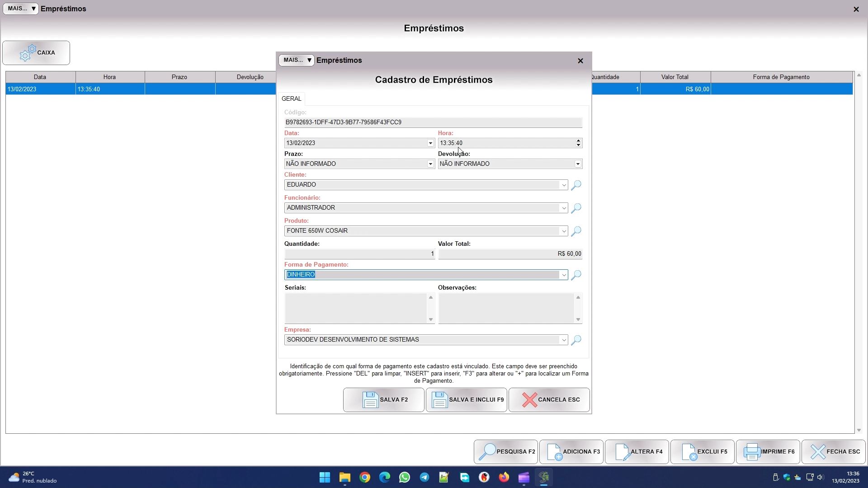Open MAIS... menu in main Empréstimos window

(x=20, y=9)
